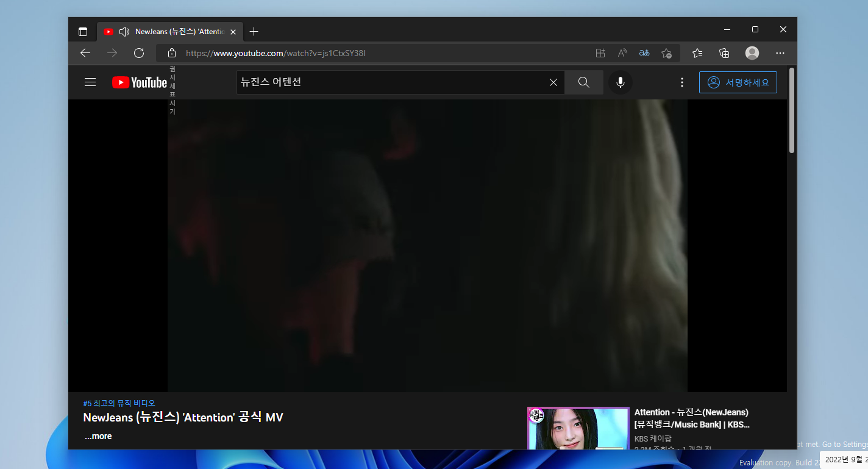Close the NewJeans 'Attention' browser tab

[x=233, y=32]
